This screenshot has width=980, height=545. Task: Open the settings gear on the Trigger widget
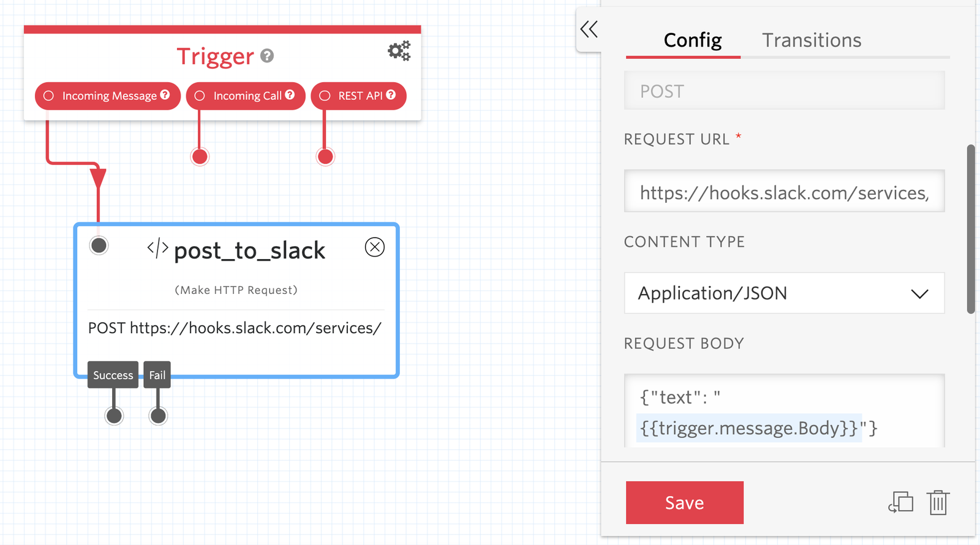click(x=399, y=51)
